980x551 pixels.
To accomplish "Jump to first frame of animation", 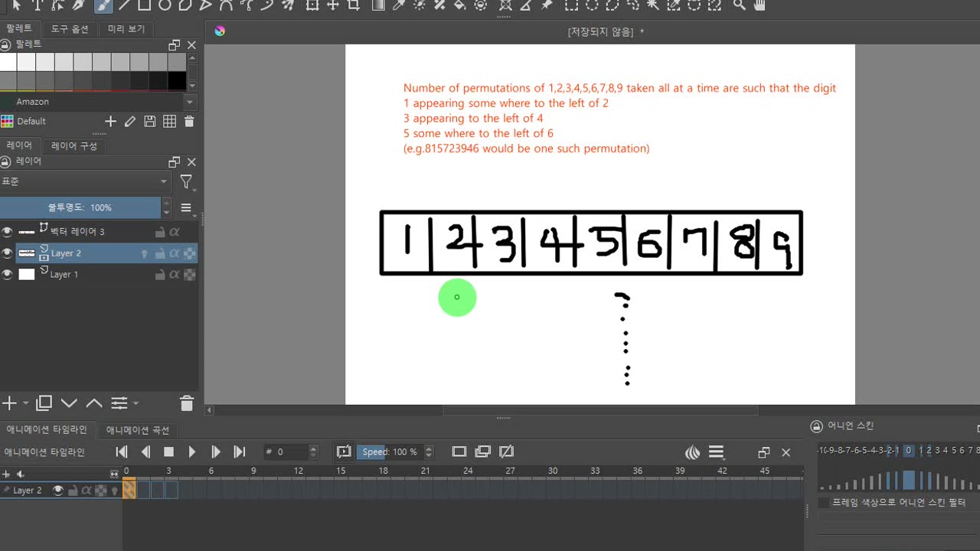I will click(121, 452).
